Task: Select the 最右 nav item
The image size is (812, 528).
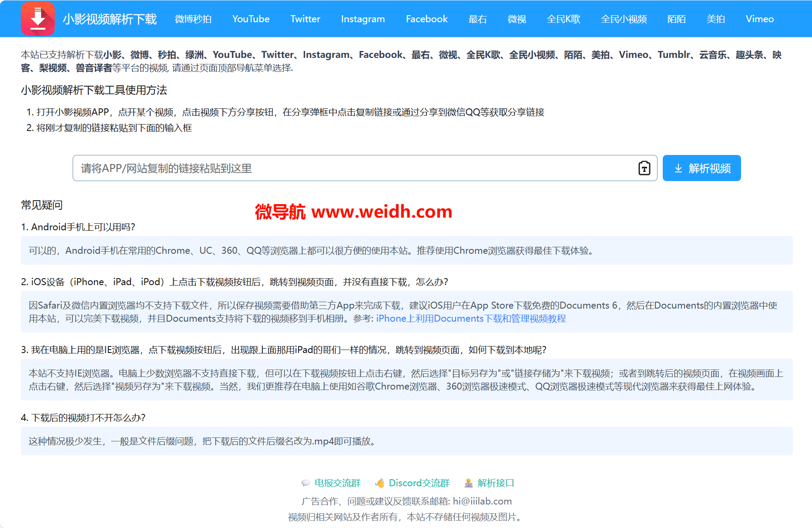Action: (478, 19)
